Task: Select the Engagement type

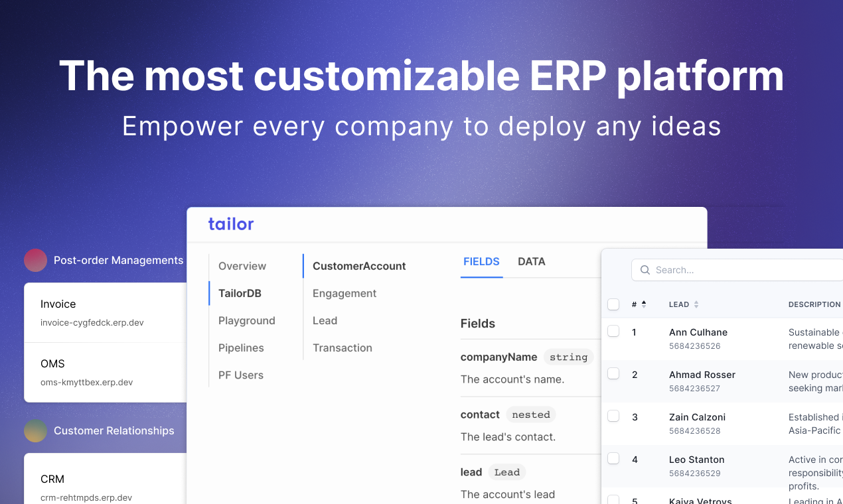Action: pos(345,293)
